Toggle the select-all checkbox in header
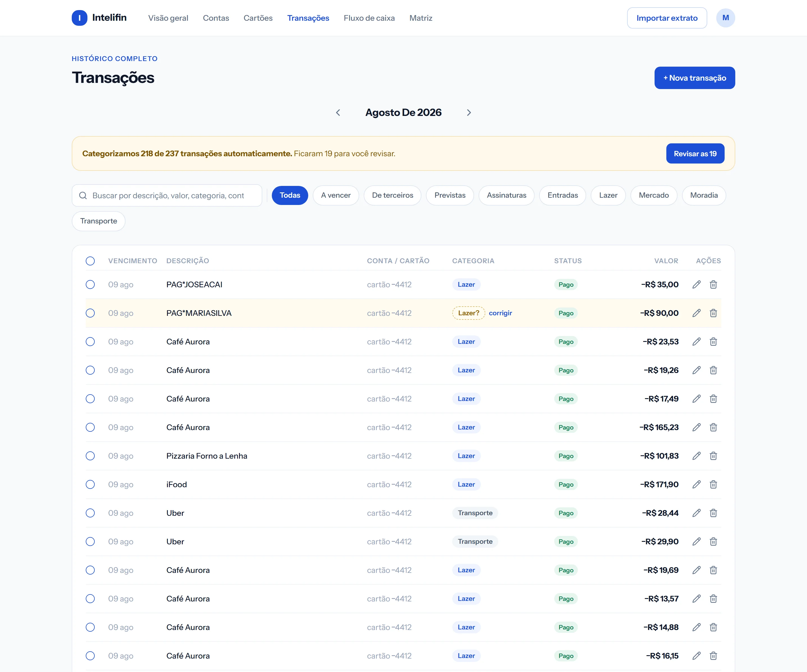This screenshot has height=672, width=807. tap(90, 261)
